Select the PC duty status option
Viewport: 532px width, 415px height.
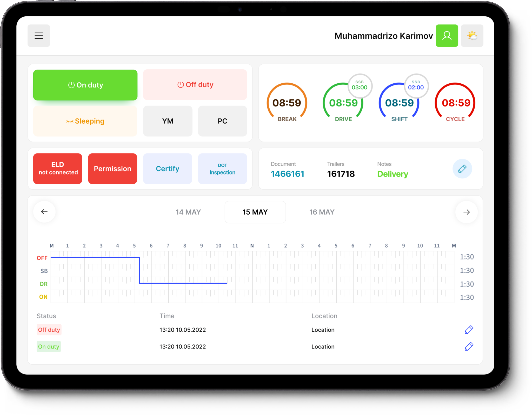222,121
